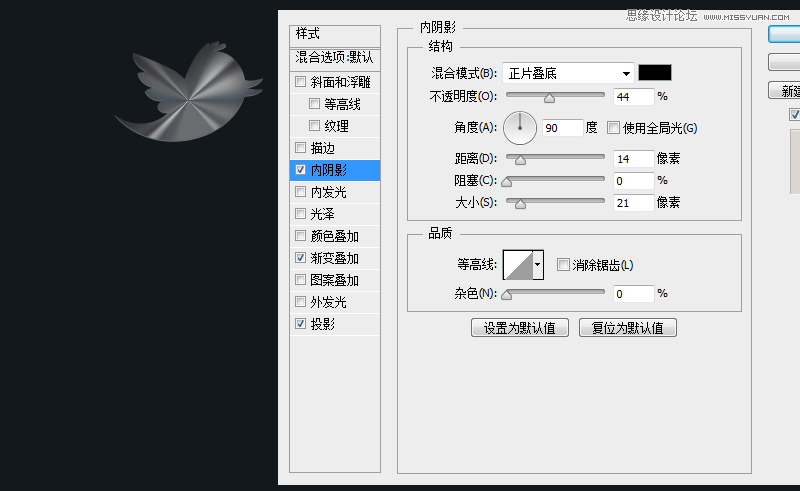Image resolution: width=800 pixels, height=491 pixels.
Task: Click the 不透明度 value field showing 44
Action: [x=633, y=96]
